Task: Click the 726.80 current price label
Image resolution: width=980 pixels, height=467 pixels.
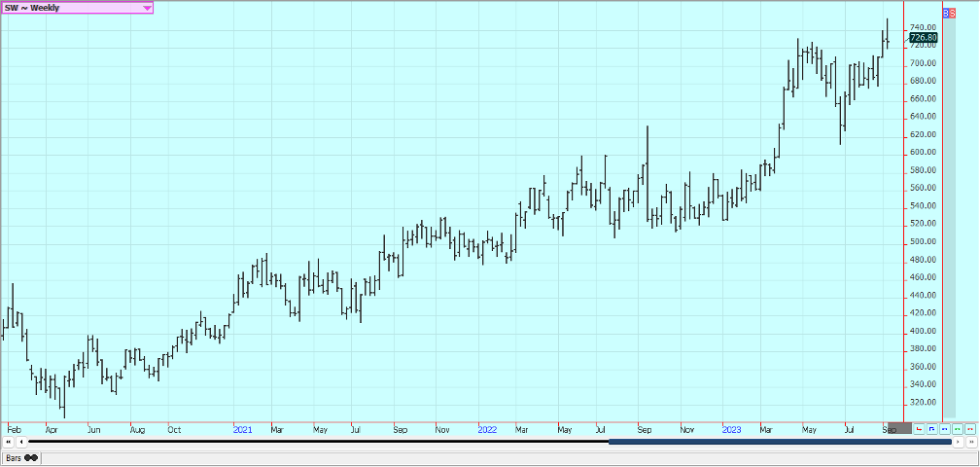Action: tap(923, 38)
